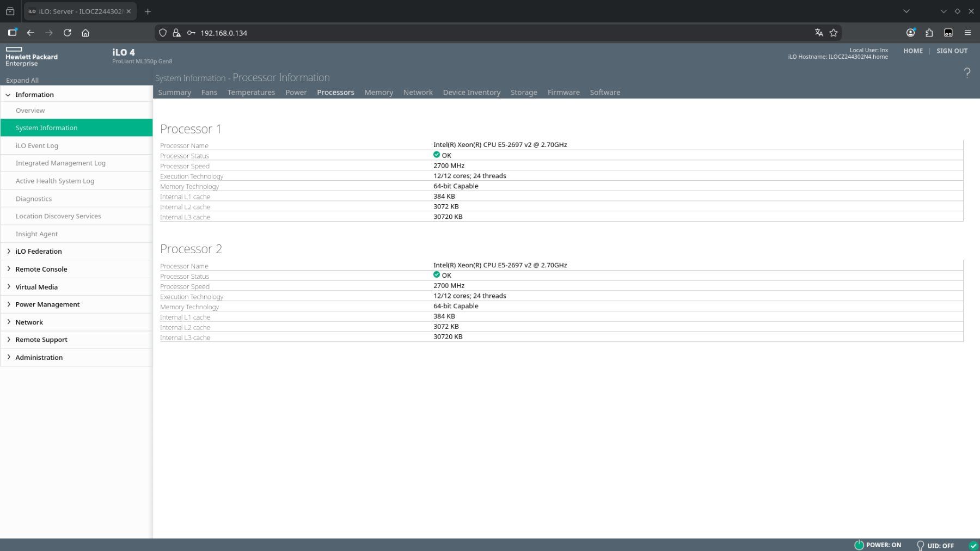The image size is (980, 551).
Task: Switch to the Fans tab
Action: (x=209, y=93)
